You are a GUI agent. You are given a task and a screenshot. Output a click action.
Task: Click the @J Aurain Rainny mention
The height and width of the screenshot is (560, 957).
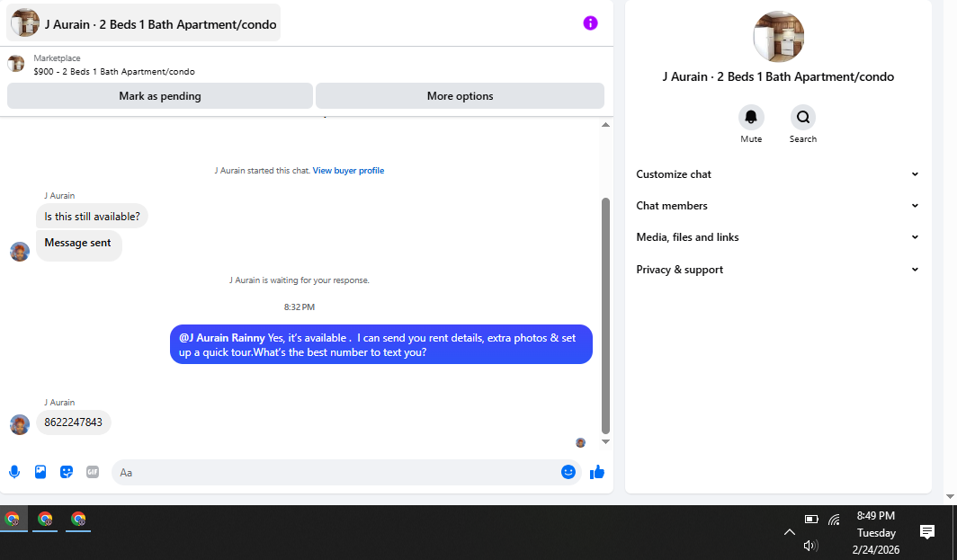222,338
